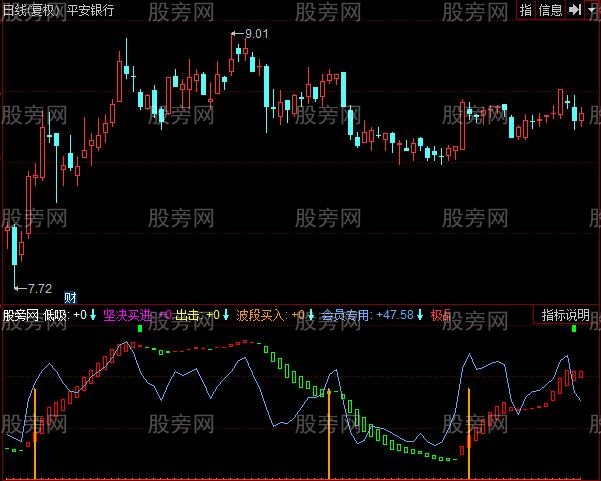601x481 pixels.
Task: Click the down arrow after 出击 value
Action: point(226,315)
